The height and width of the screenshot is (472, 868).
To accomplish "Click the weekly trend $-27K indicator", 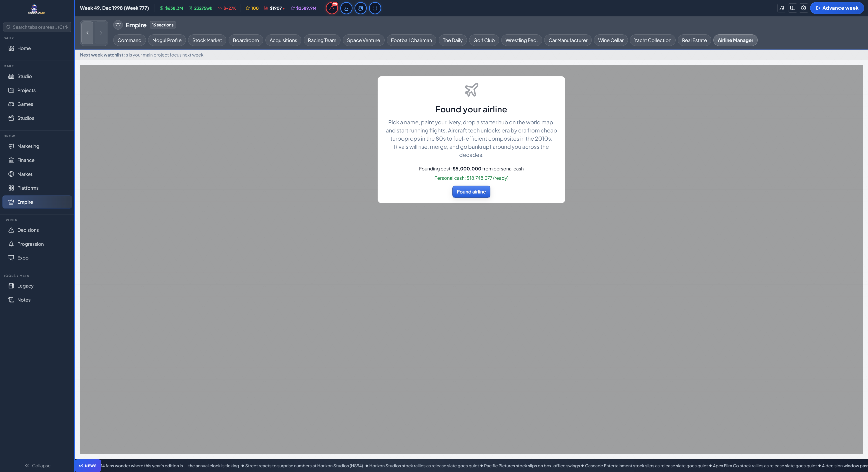I will [x=227, y=8].
